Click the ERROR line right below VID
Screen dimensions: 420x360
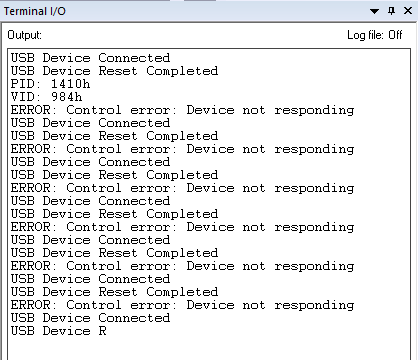[182, 110]
